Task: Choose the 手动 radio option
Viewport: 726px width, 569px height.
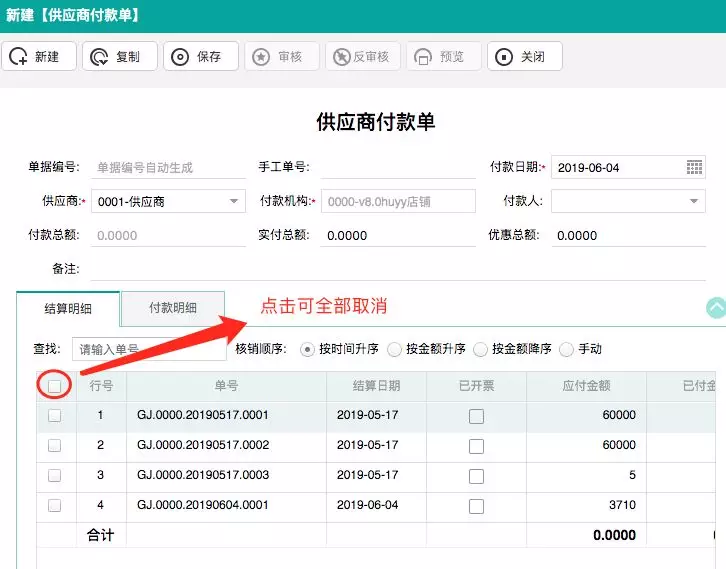Action: tap(567, 349)
